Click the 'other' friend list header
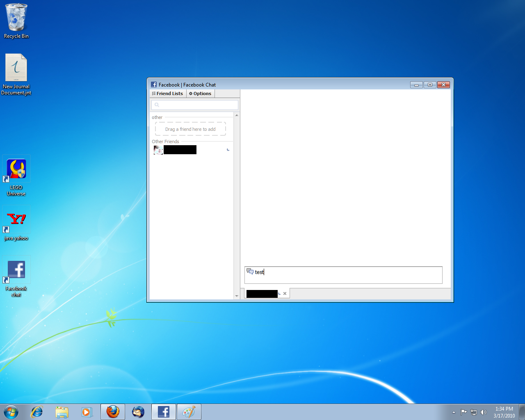 tap(157, 117)
